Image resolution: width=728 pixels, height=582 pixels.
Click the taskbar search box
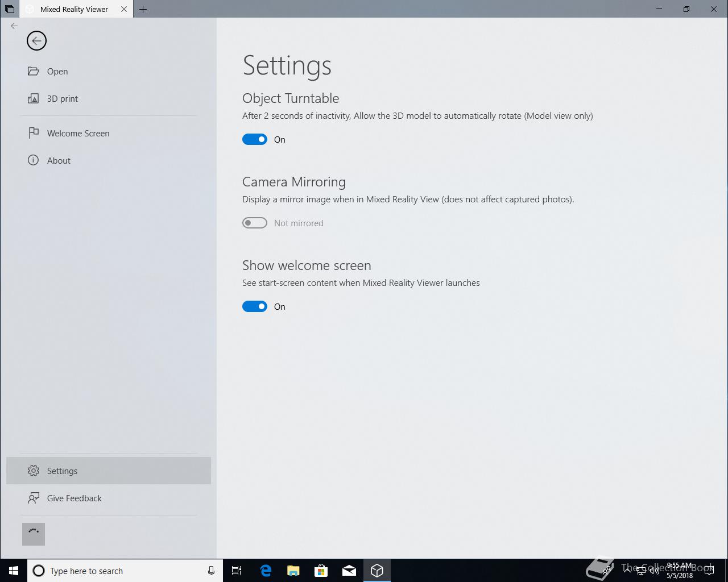[x=125, y=571]
